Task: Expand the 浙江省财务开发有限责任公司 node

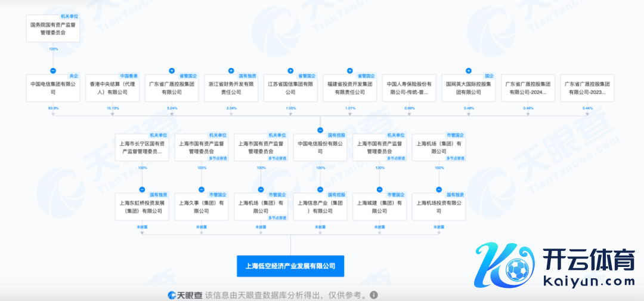Action: point(231,70)
